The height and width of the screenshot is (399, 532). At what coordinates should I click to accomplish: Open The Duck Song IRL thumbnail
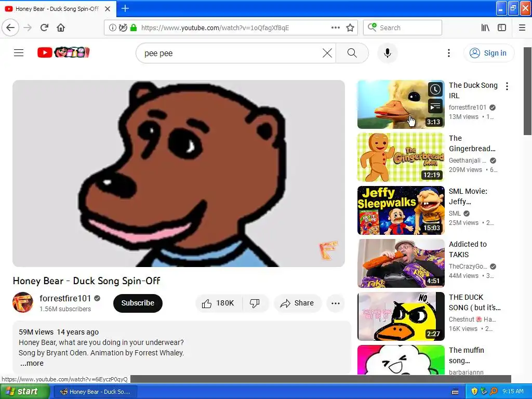pos(401,104)
